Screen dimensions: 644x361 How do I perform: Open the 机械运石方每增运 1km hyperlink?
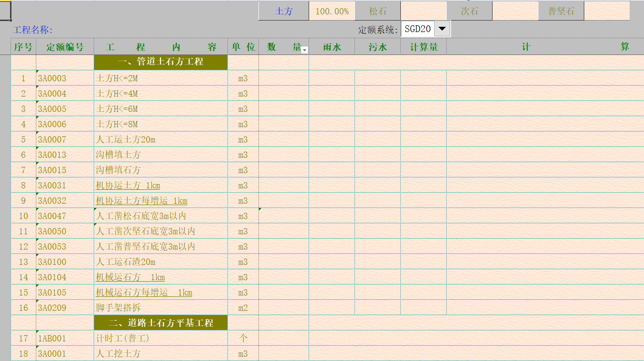pyautogui.click(x=144, y=293)
